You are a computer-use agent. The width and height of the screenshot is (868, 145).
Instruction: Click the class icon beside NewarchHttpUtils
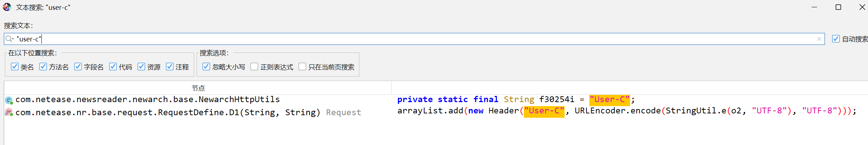pos(9,100)
